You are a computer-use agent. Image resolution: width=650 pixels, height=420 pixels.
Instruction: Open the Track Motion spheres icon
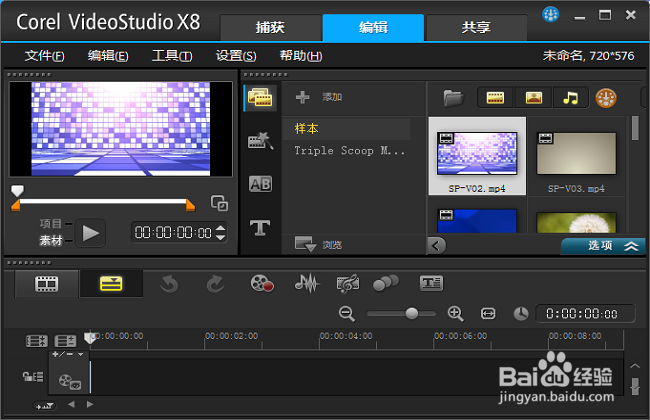point(386,283)
